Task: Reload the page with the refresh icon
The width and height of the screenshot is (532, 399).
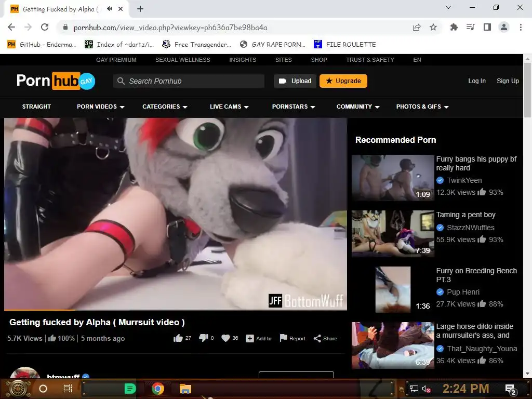Action: click(45, 27)
